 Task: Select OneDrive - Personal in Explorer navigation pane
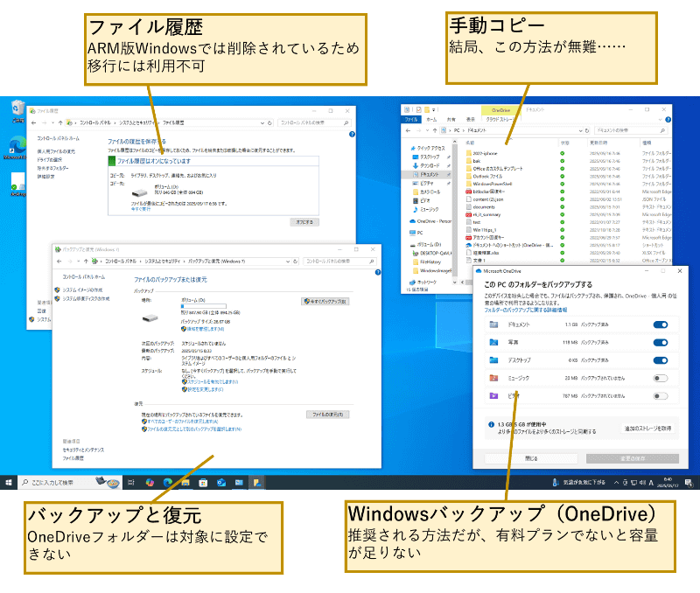point(430,221)
